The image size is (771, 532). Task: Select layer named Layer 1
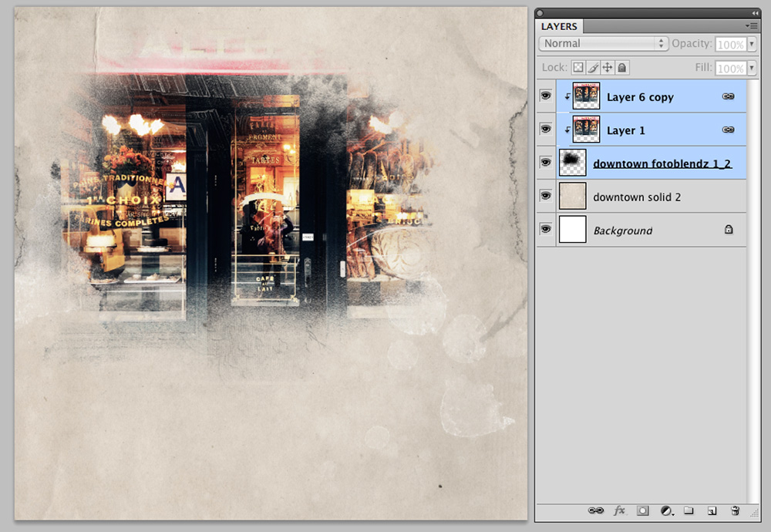pos(625,130)
